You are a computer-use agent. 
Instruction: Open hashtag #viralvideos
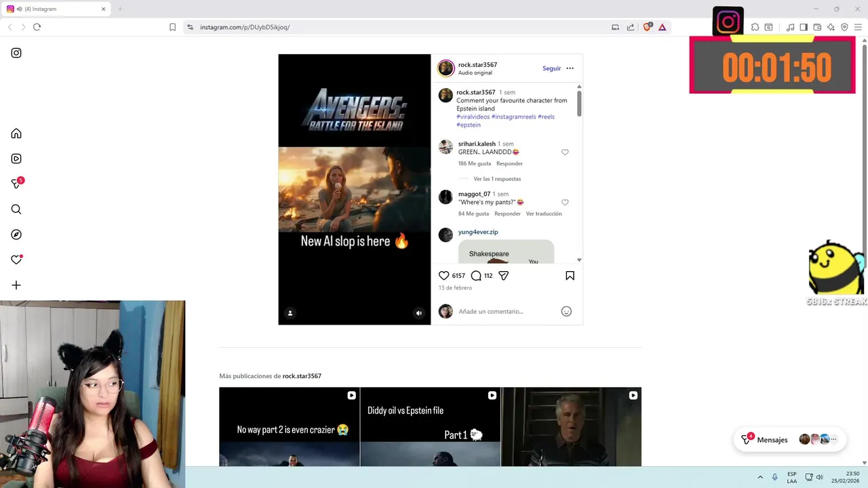(x=473, y=117)
